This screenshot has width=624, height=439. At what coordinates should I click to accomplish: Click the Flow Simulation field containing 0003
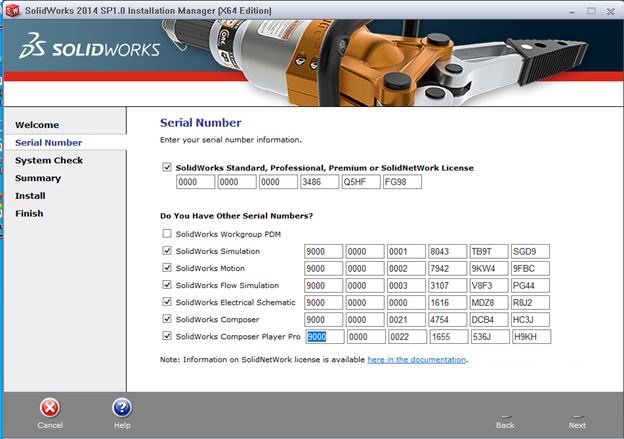pos(406,286)
